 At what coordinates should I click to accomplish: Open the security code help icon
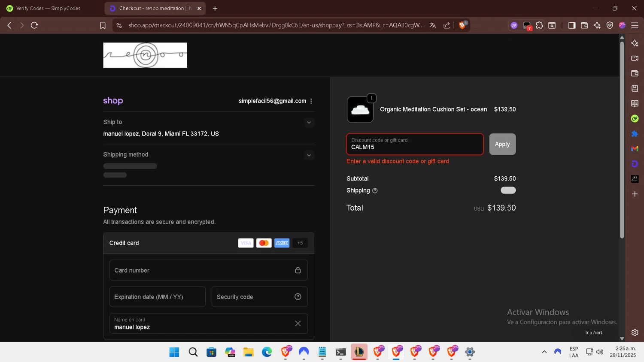(298, 297)
